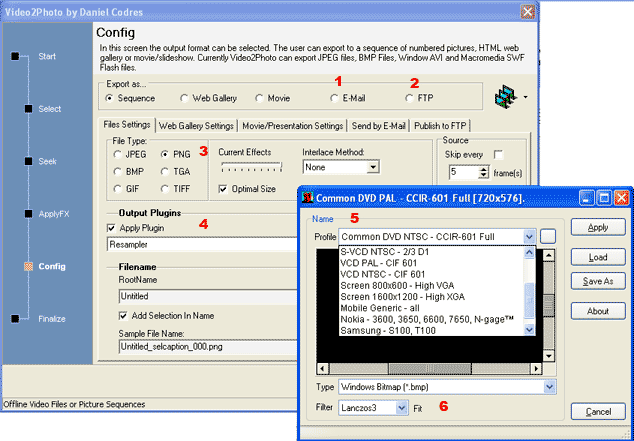This screenshot has height=441, width=634.
Task: Click the Load button
Action: 598,257
